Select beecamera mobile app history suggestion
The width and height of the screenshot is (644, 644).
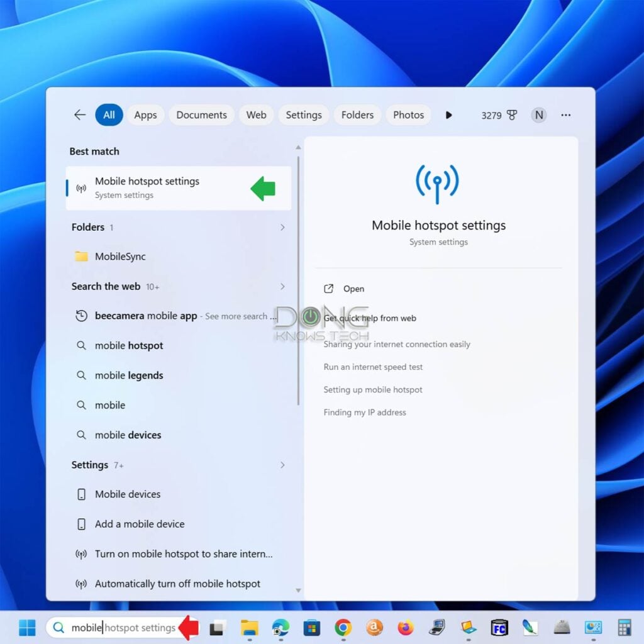[178, 316]
